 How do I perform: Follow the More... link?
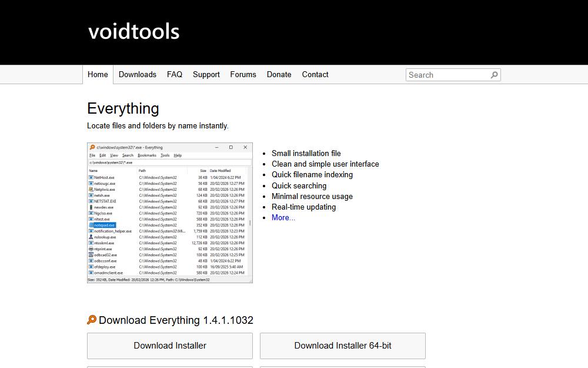[x=283, y=217]
